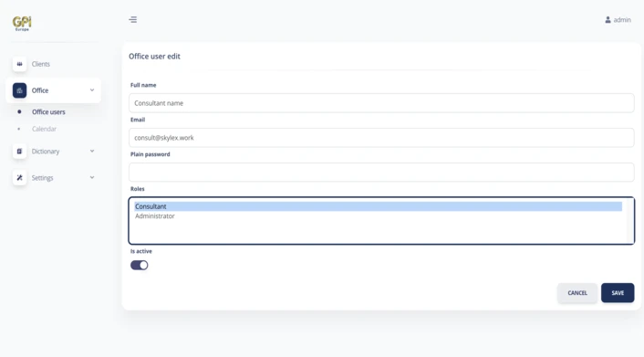This screenshot has width=644, height=357.
Task: Expand the Settings menu chevron
Action: point(92,177)
